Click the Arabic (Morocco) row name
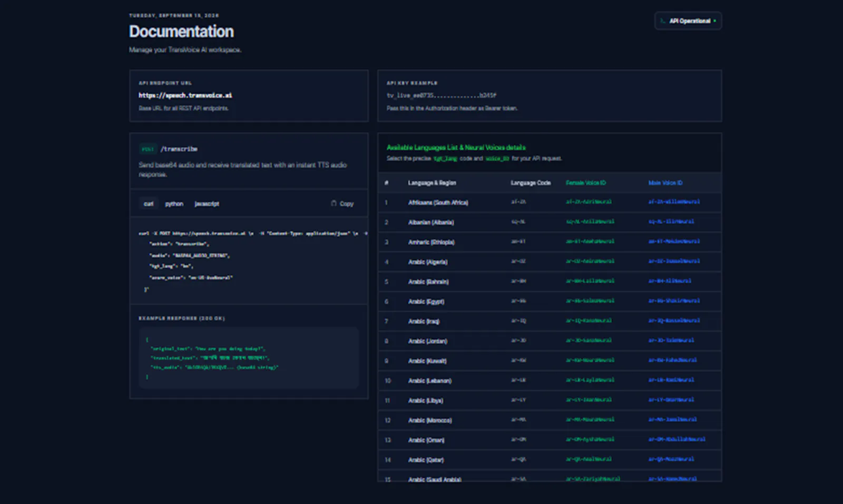The width and height of the screenshot is (843, 504). click(x=430, y=420)
